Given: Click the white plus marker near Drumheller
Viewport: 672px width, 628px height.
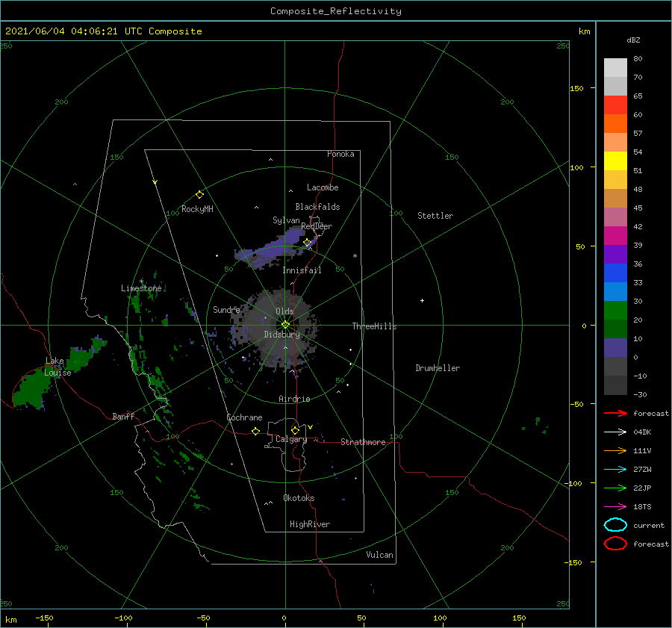Looking at the screenshot, I should (422, 300).
